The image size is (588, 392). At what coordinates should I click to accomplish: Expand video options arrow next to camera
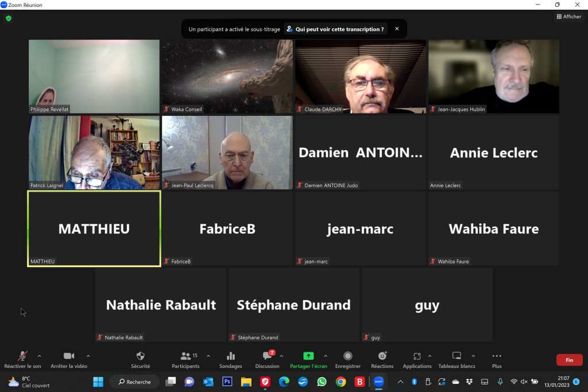tap(88, 356)
